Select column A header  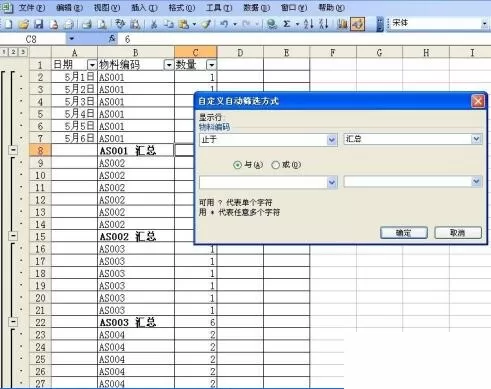tap(74, 52)
